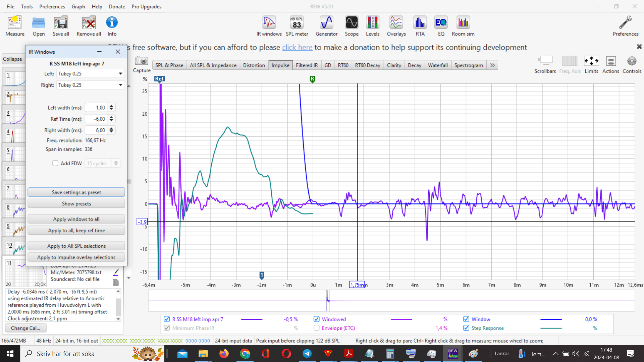The width and height of the screenshot is (644, 362).
Task: Open Telegram from the taskbar
Action: pyautogui.click(x=307, y=354)
